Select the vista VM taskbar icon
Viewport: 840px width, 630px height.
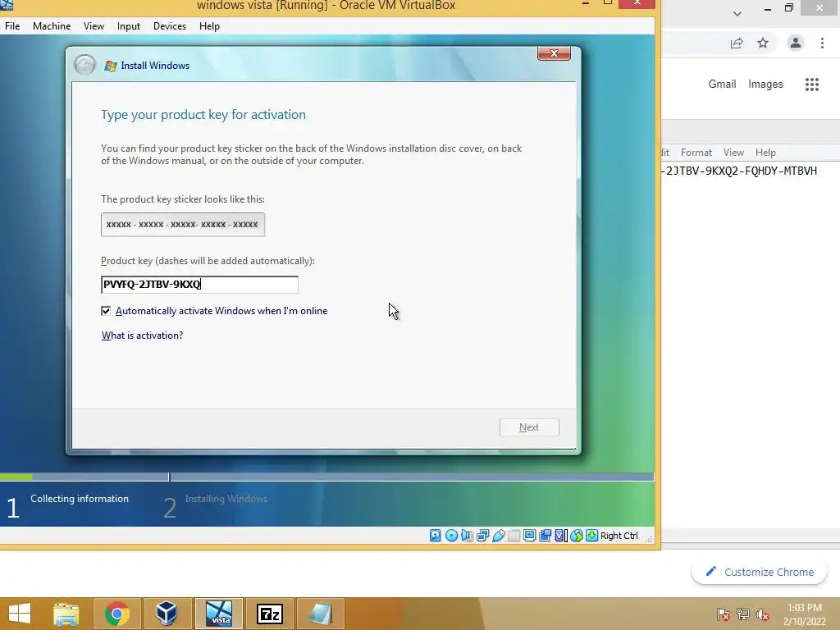(x=218, y=614)
